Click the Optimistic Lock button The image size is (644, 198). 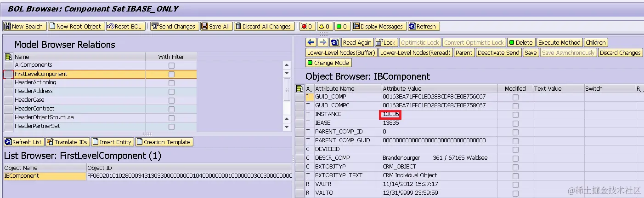pyautogui.click(x=420, y=42)
